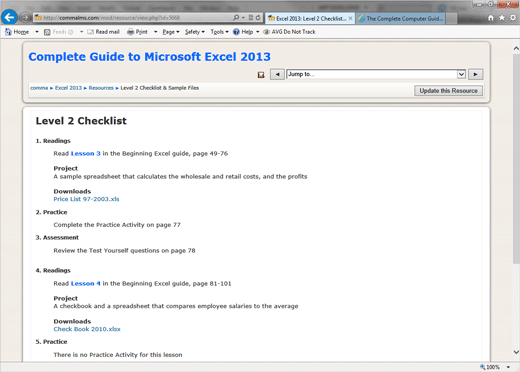This screenshot has height=372, width=520.
Task: Click the Home toolbar icon
Action: [8, 32]
